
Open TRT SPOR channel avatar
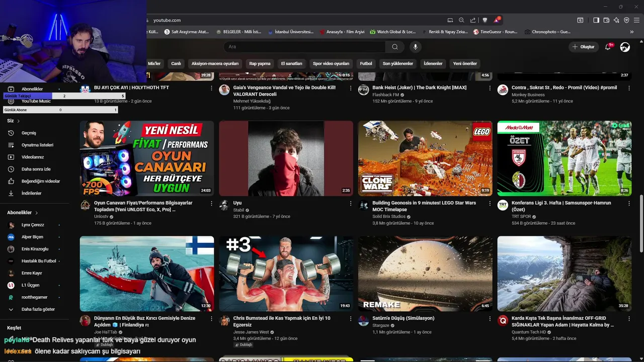503,205
